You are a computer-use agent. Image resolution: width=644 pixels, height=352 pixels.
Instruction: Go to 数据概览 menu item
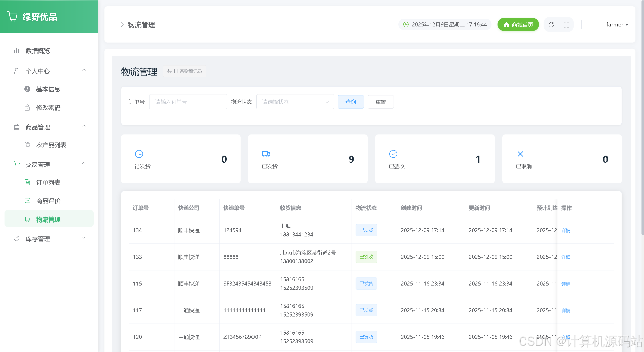point(37,51)
